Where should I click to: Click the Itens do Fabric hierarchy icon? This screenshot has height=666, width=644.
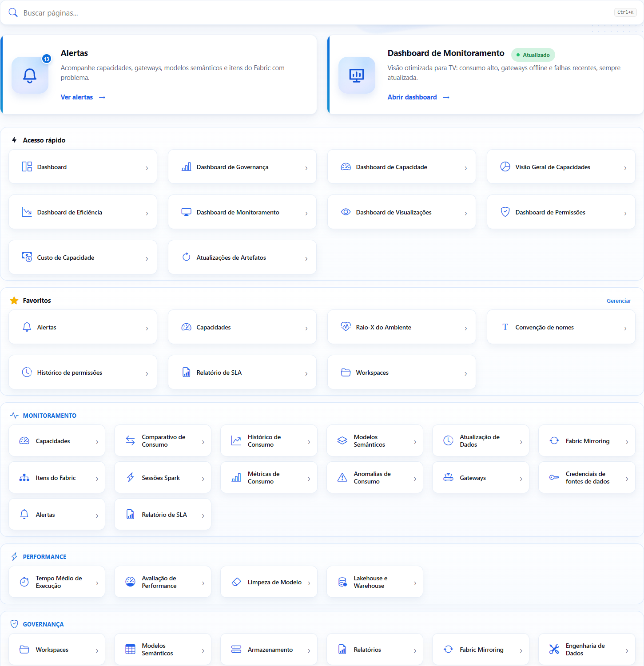(x=24, y=477)
